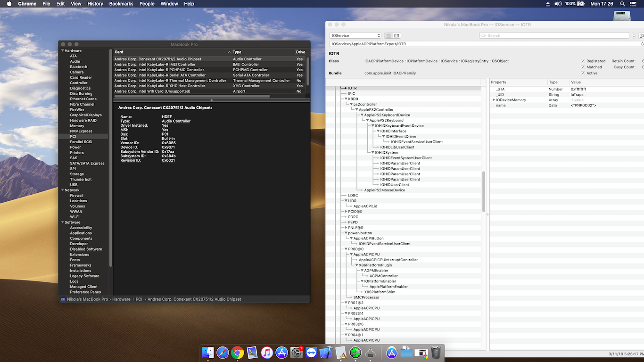Open the Apple menu
This screenshot has width=644, height=362.
[9, 4]
